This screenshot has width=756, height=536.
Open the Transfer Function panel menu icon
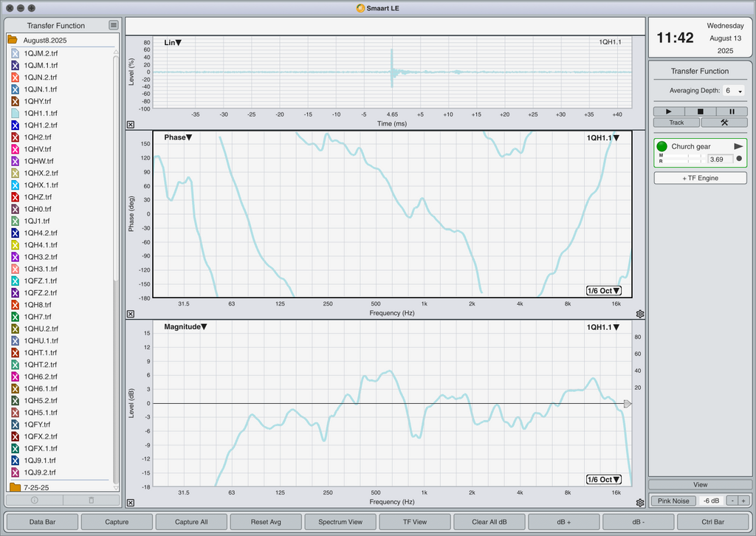point(113,25)
